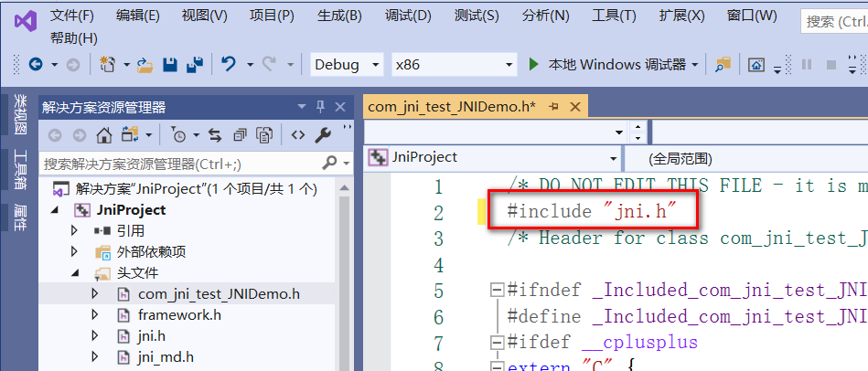Collapse the #ifndef region on line 5
Image resolution: width=868 pixels, height=371 pixels.
pos(498,289)
